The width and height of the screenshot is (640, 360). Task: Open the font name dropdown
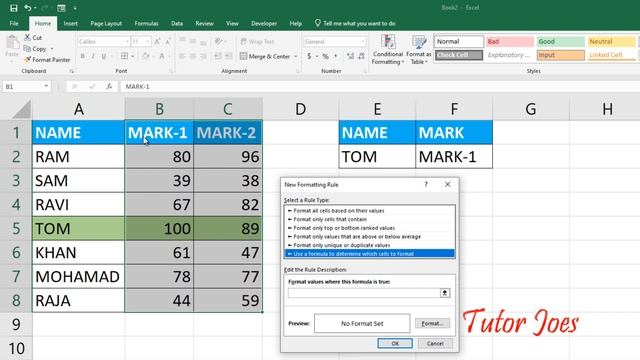(127, 42)
